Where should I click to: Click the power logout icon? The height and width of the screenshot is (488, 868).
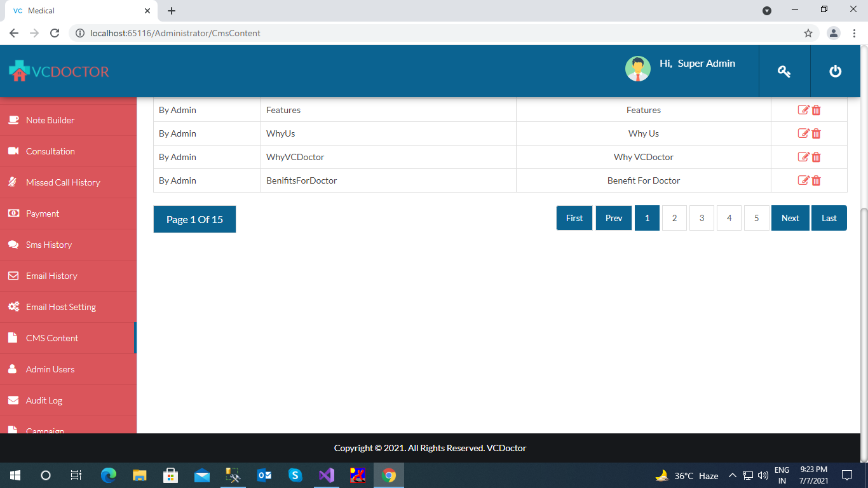click(x=835, y=71)
